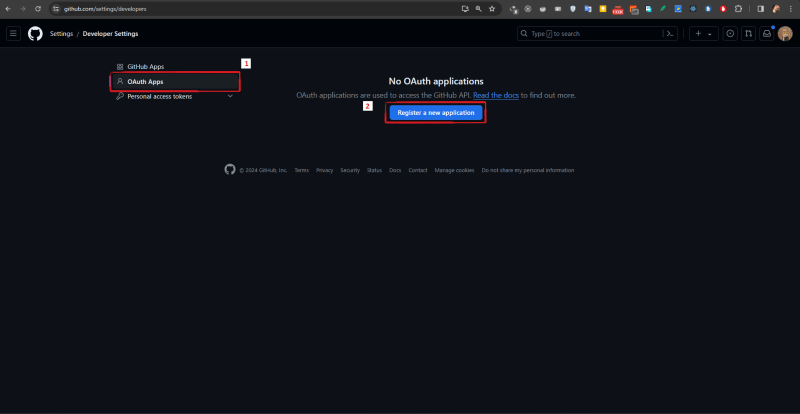Open the Pull requests icon in header

748,34
